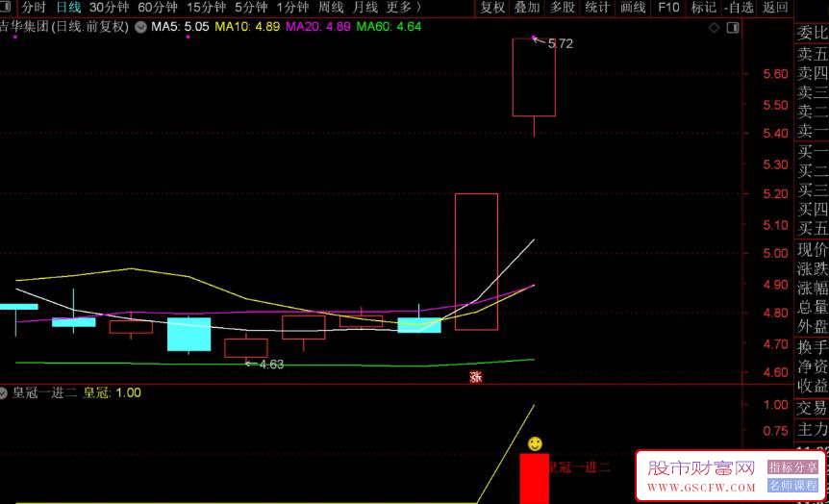Click the 交易 row in side panel
This screenshot has width=829, height=504.
coord(812,408)
